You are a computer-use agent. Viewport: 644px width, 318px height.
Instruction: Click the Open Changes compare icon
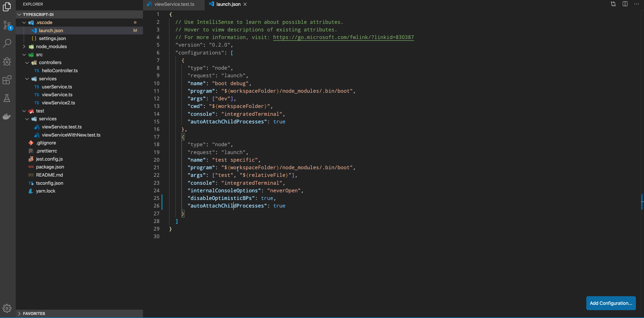613,4
